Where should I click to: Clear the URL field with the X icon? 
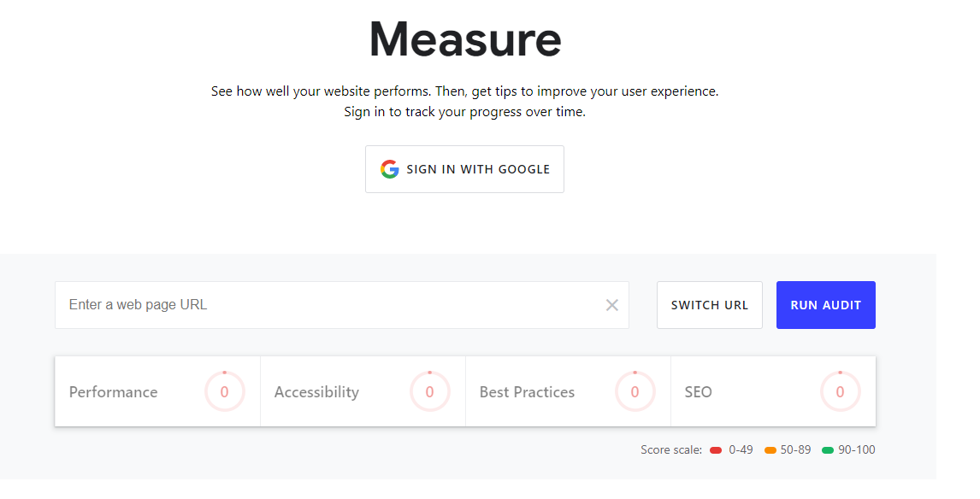[x=612, y=305]
